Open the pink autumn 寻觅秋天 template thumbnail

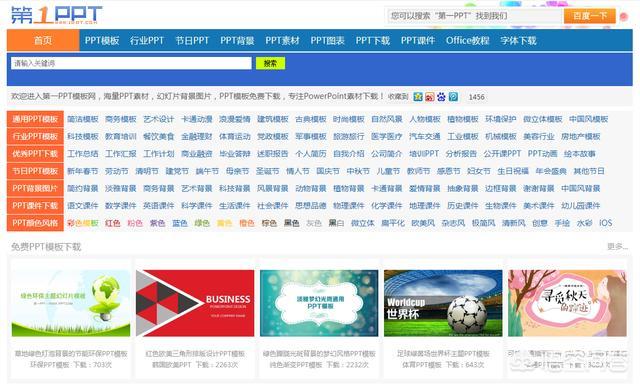567,303
